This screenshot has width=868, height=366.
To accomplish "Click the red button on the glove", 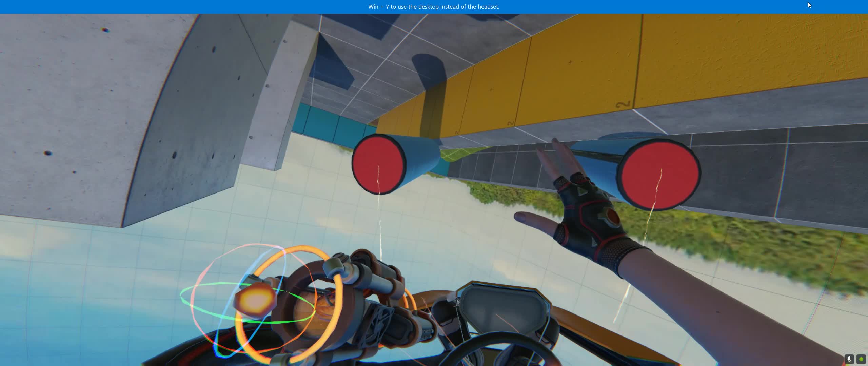I will tap(612, 216).
